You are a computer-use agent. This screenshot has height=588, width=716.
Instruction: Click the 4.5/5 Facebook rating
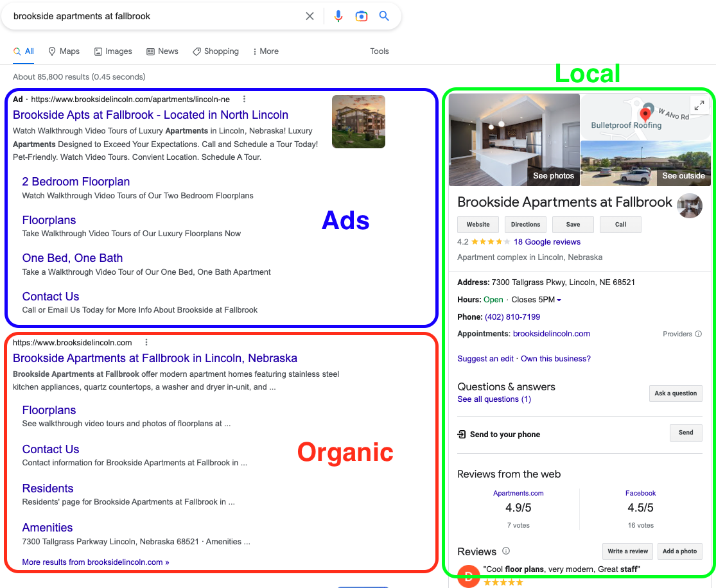tap(640, 508)
